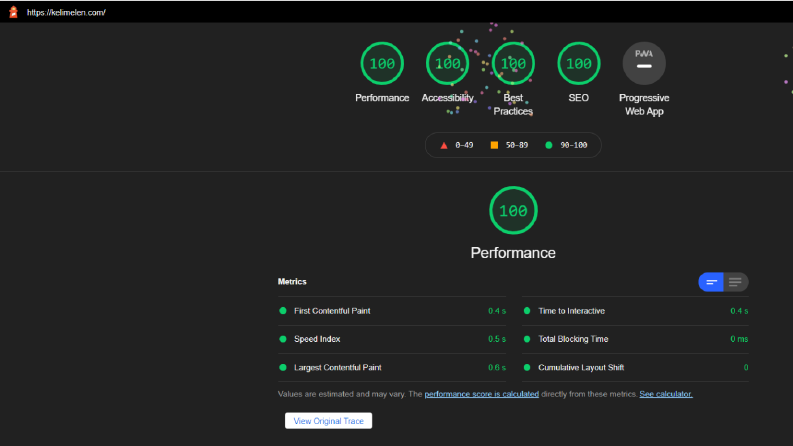Open the 'See calculator.' link
793x446 pixels.
pyautogui.click(x=666, y=394)
